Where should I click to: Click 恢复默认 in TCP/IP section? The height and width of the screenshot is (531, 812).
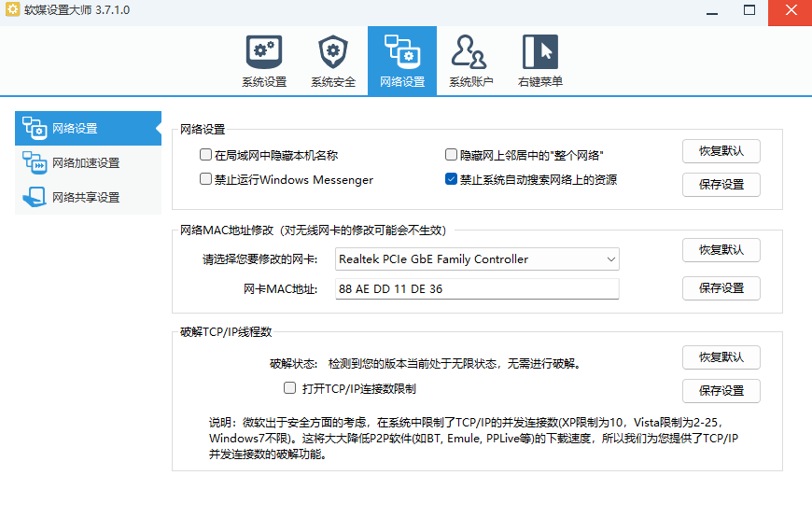721,357
